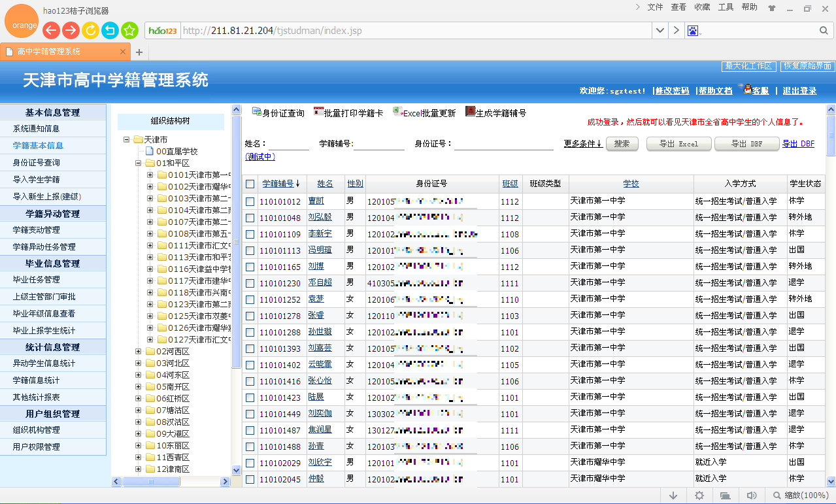836x504 pixels.
Task: Check the box for row 110102029
Action: click(250, 463)
